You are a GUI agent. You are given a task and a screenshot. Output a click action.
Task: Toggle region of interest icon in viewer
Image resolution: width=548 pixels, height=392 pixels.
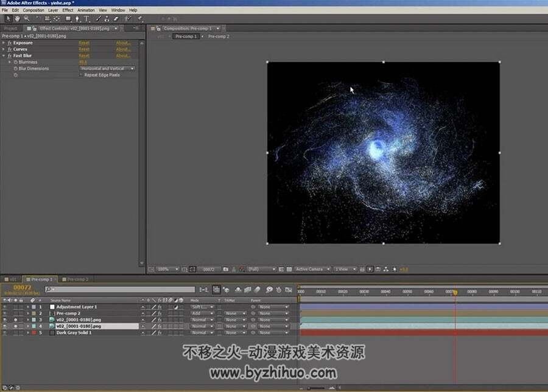(x=281, y=269)
